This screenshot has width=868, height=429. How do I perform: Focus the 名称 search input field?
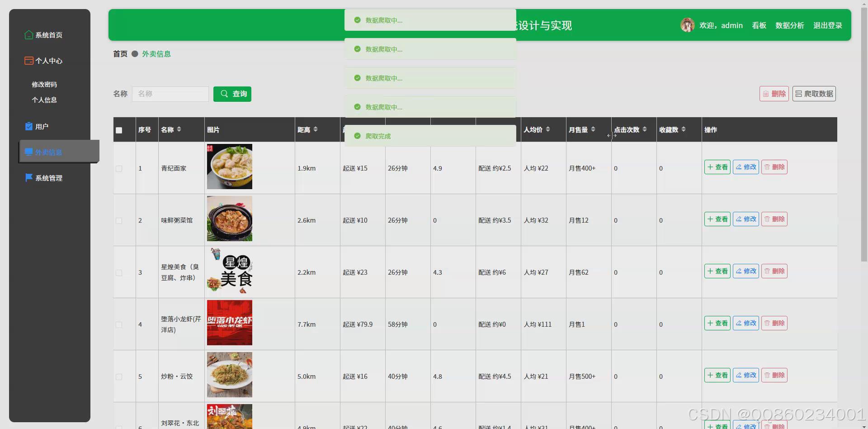coord(170,94)
